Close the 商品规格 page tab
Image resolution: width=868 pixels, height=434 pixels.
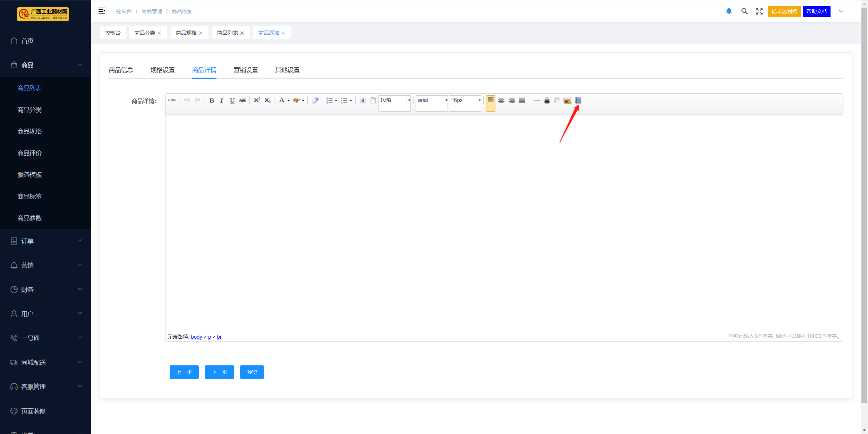(201, 33)
